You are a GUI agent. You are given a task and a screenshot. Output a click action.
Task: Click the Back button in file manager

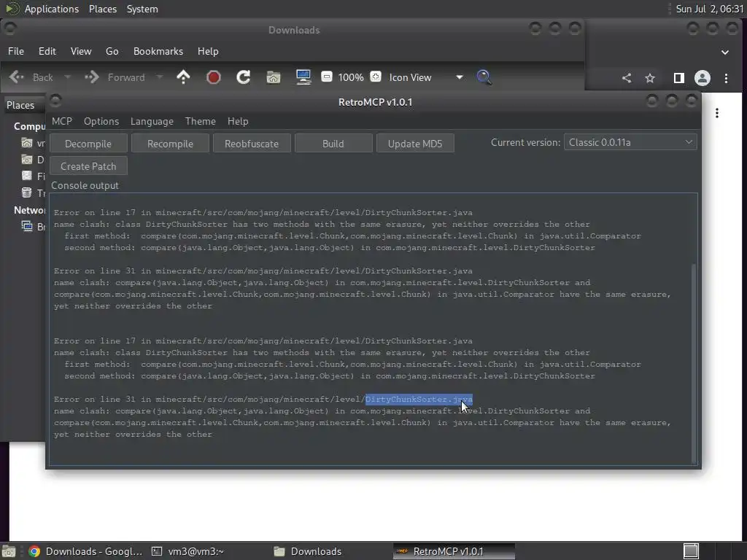point(31,77)
